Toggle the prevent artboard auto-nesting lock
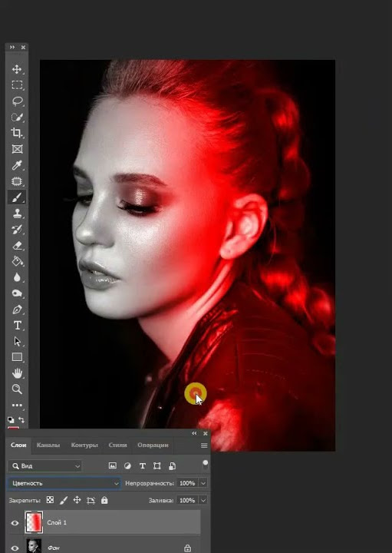The height and width of the screenshot is (553, 392). (x=91, y=500)
